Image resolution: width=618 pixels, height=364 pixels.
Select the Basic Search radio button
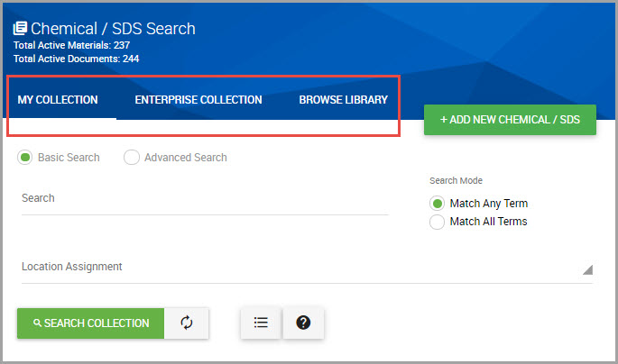(x=25, y=158)
